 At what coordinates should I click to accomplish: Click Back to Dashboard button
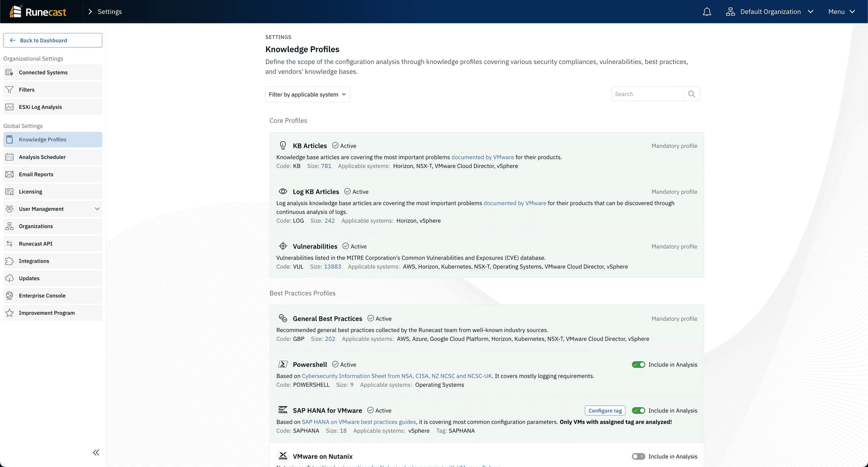point(53,40)
